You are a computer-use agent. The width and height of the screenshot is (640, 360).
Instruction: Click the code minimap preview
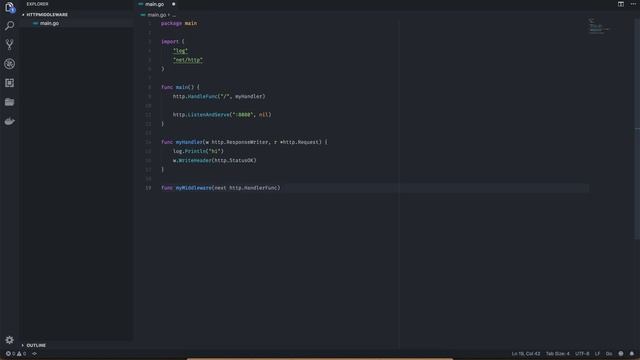point(598,26)
